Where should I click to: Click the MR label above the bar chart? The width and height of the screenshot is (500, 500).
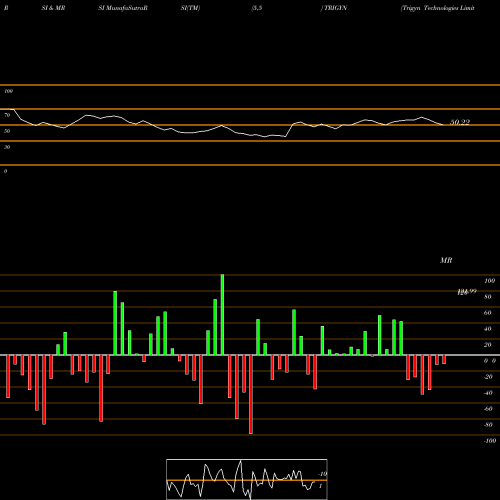(x=446, y=260)
